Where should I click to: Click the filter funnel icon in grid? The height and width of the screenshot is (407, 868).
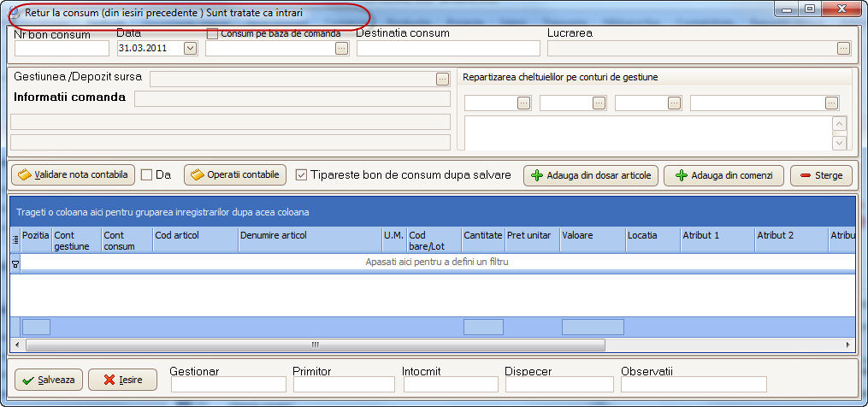[15, 264]
